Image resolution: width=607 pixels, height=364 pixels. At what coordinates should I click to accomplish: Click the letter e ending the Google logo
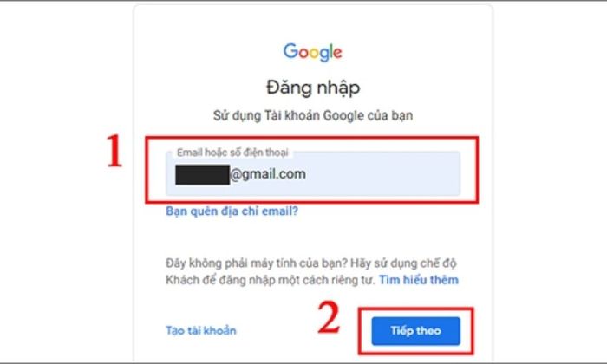[x=337, y=53]
